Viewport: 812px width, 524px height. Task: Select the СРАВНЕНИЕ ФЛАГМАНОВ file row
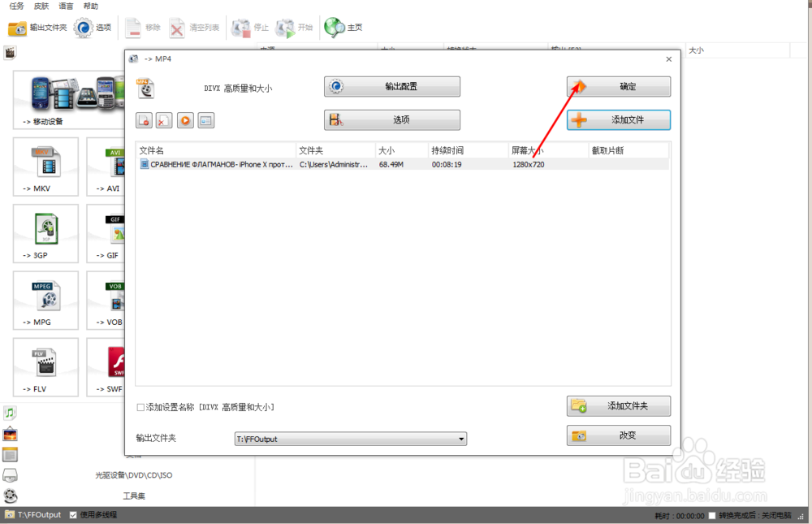[x=403, y=164]
